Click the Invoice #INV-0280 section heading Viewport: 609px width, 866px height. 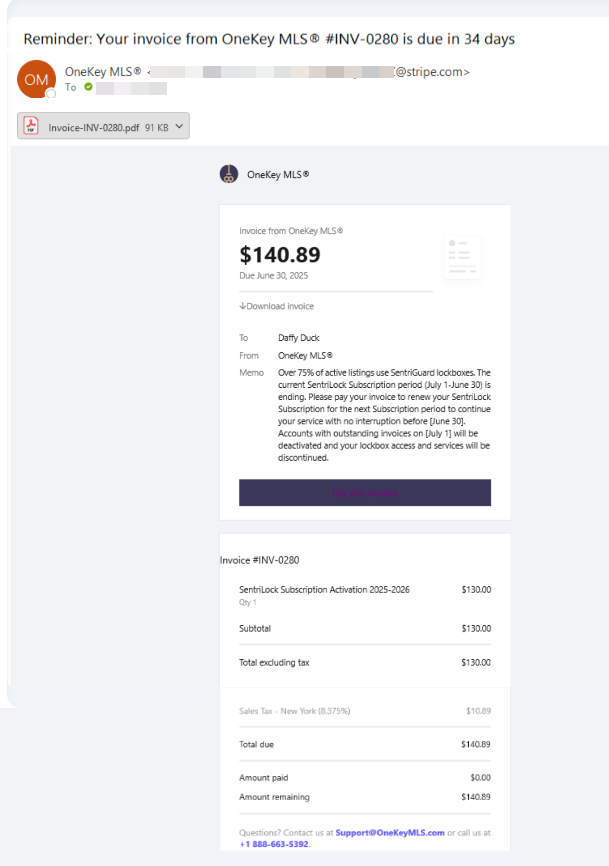(260, 560)
